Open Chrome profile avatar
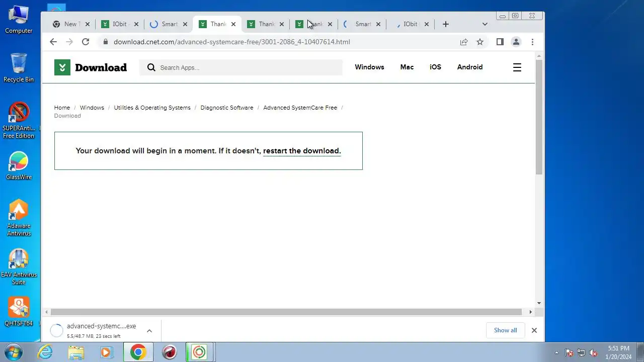The width and height of the screenshot is (644, 362). tap(516, 42)
